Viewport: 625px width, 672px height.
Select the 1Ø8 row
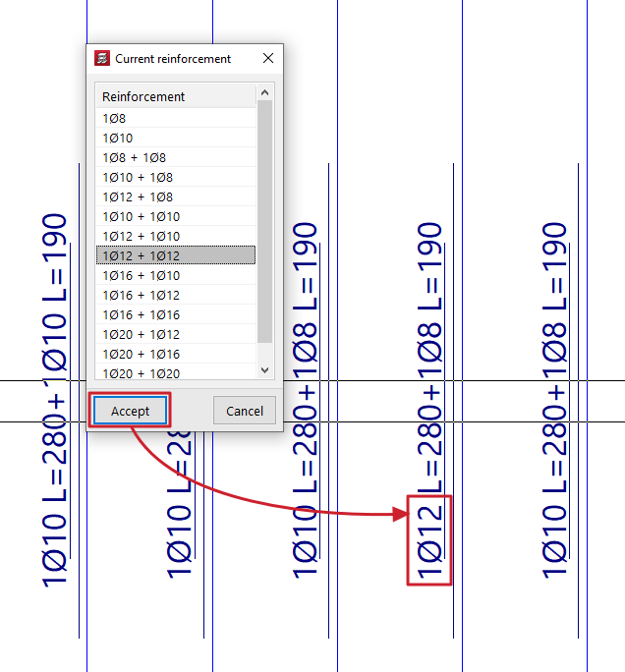(176, 118)
